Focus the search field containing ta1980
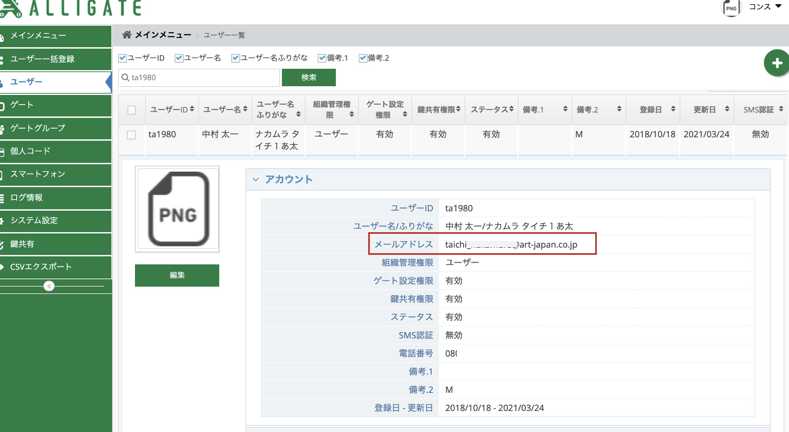This screenshot has width=789, height=432. pyautogui.click(x=199, y=77)
